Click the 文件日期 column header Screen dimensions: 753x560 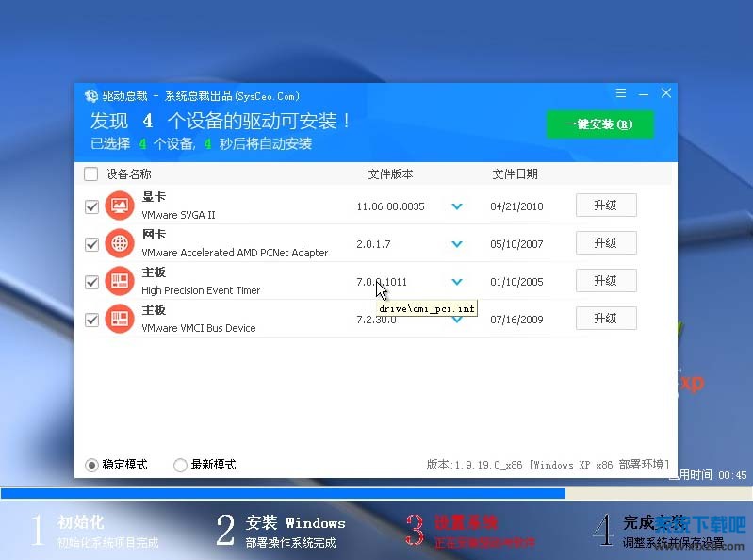pyautogui.click(x=515, y=174)
